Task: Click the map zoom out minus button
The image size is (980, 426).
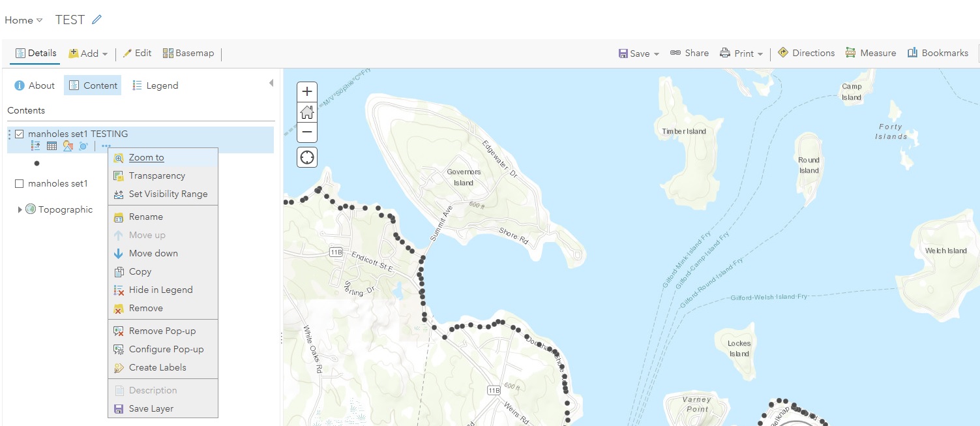Action: [x=307, y=132]
